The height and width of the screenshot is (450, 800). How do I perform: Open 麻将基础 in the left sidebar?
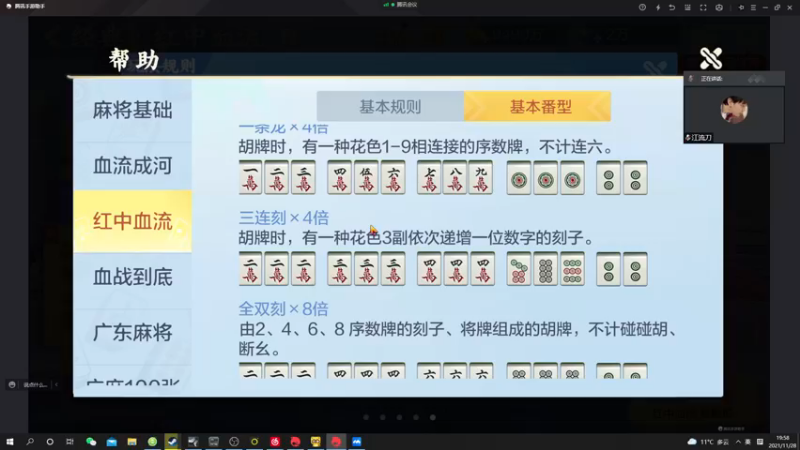click(133, 110)
